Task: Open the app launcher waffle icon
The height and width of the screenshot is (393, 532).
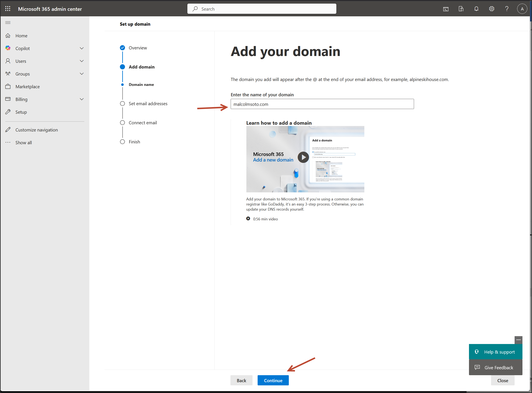Action: [x=8, y=9]
